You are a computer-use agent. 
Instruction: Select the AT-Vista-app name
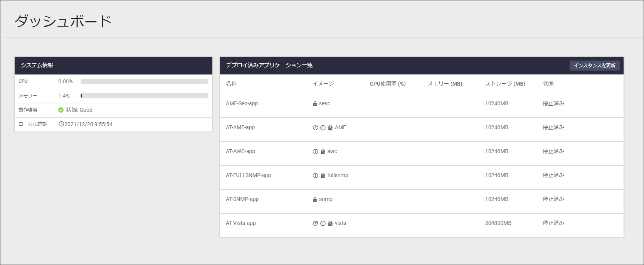(x=241, y=223)
